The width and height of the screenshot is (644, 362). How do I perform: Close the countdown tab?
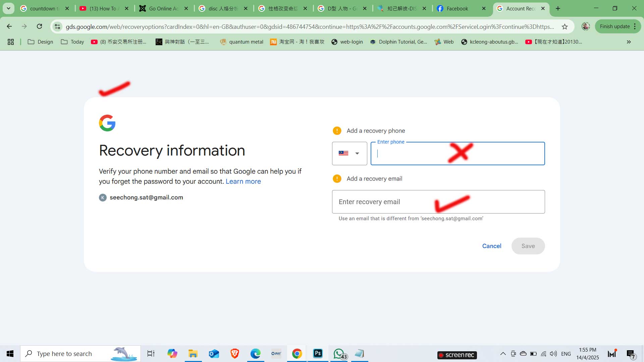67,8
